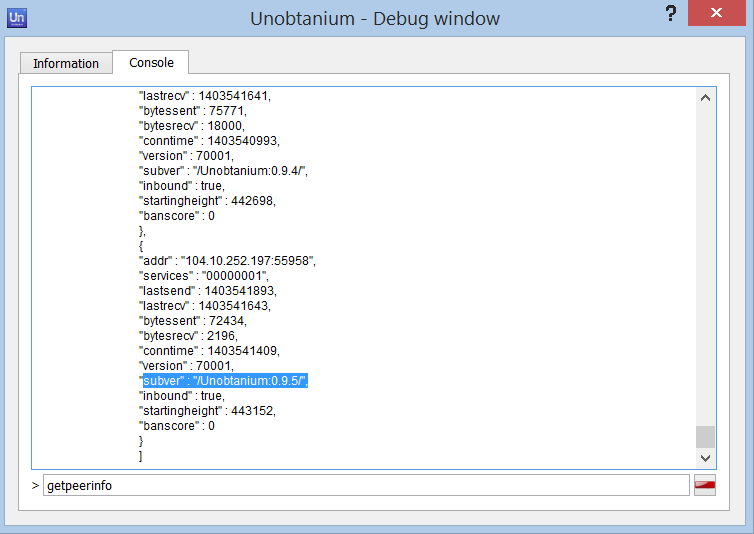Click the bytesrecv 2196 line
This screenshot has width=754, height=534.
click(188, 335)
